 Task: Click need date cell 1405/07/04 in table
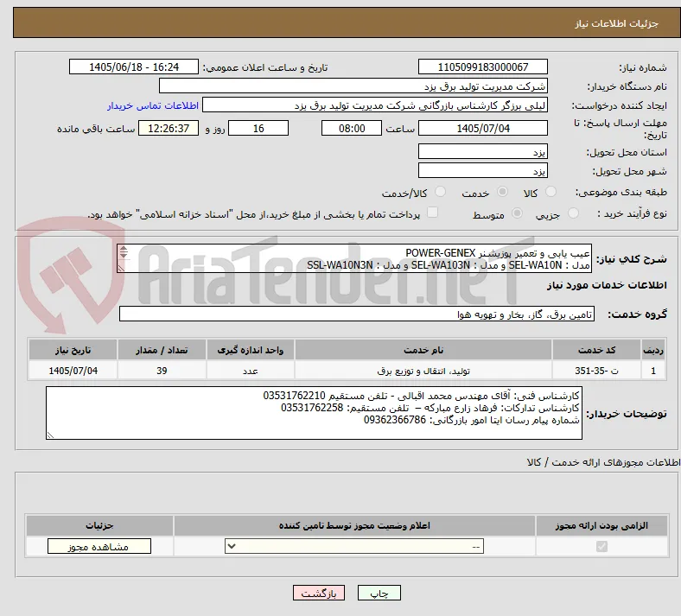pyautogui.click(x=73, y=371)
